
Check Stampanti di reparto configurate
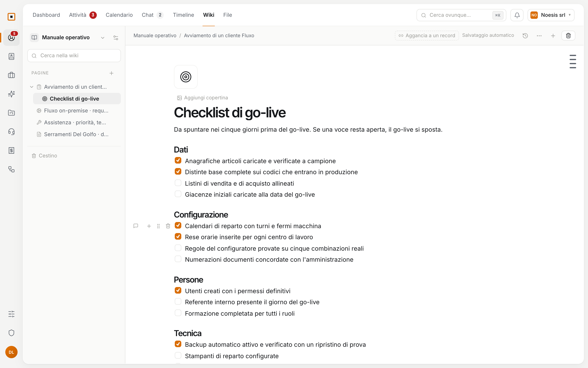pos(178,355)
